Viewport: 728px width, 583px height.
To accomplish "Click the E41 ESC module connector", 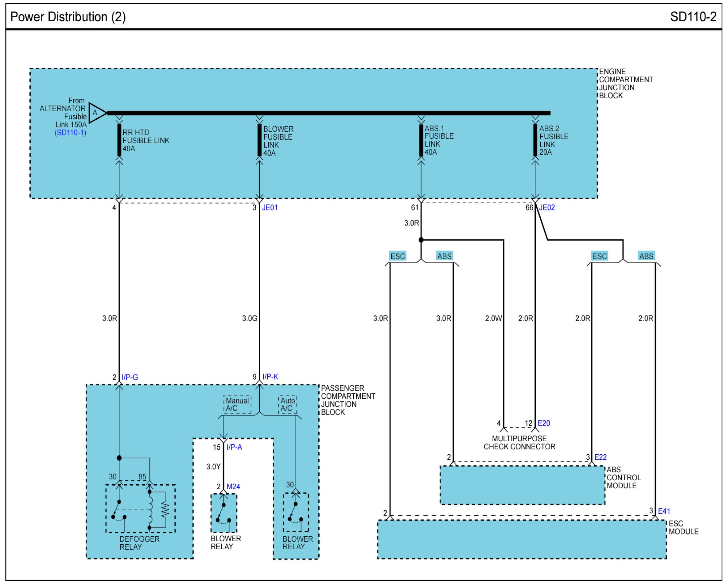I will (x=664, y=511).
